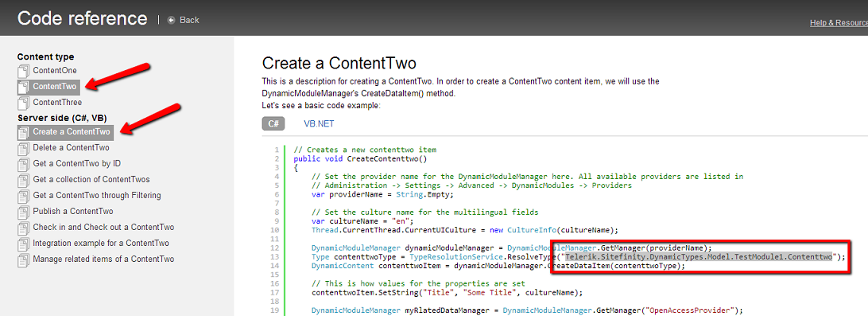Screen dimensions: 868x316
Task: Click the Create a ContentTwo heading
Action: click(x=339, y=63)
